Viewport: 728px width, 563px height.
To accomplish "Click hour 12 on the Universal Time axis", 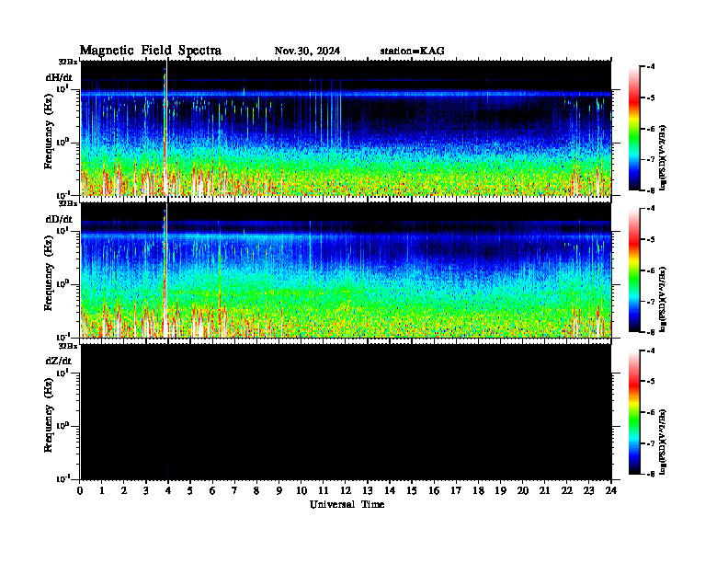I will [346, 490].
